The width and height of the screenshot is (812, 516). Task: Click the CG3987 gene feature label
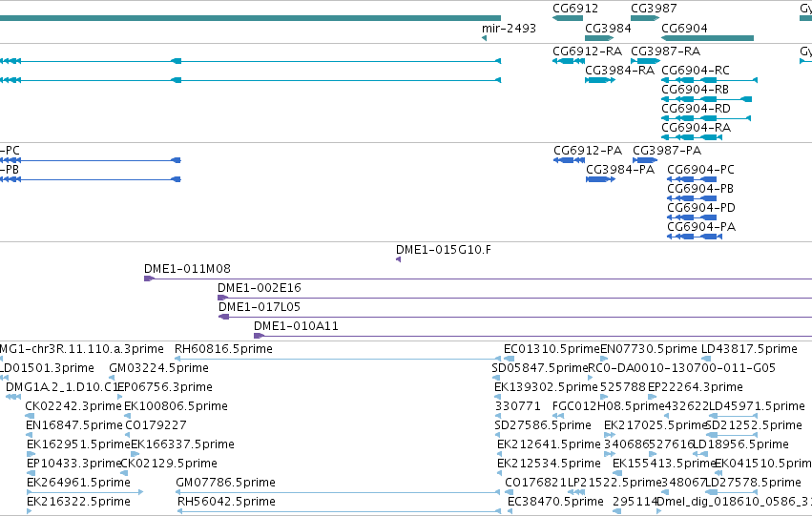[x=654, y=9]
